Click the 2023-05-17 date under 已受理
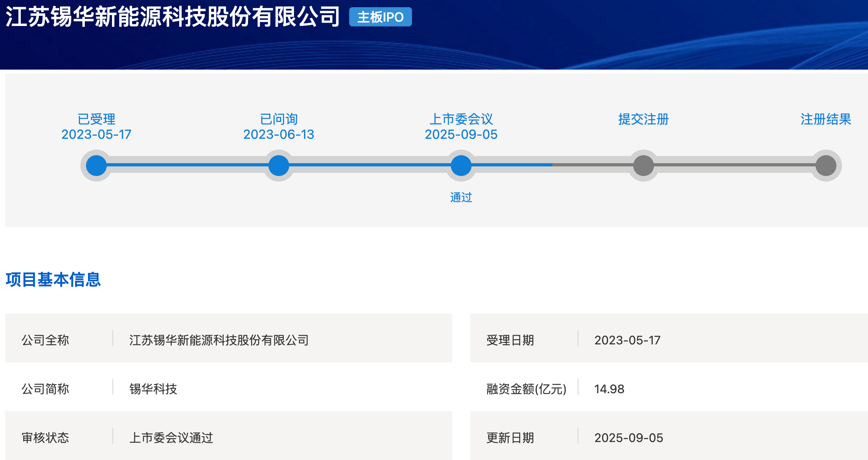This screenshot has height=460, width=868. [96, 134]
